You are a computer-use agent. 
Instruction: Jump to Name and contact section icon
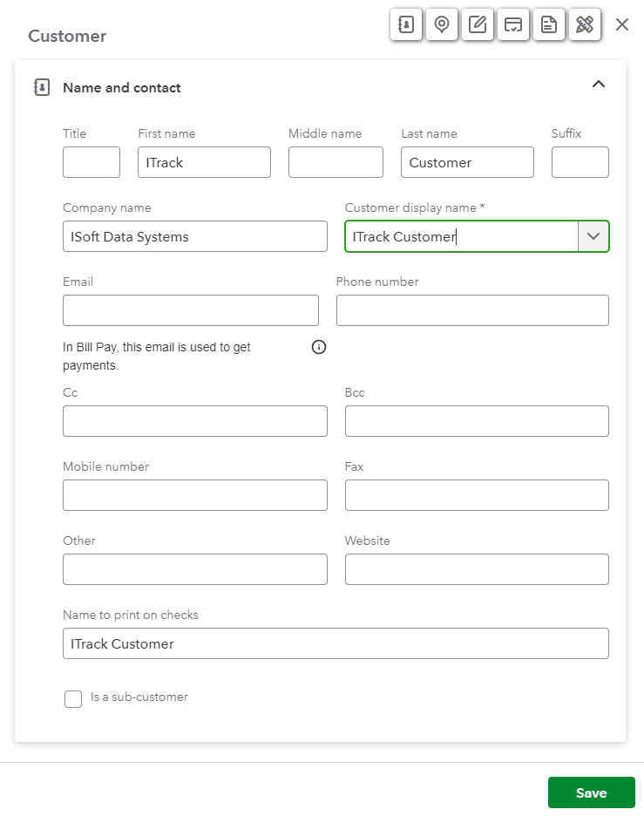tap(406, 24)
